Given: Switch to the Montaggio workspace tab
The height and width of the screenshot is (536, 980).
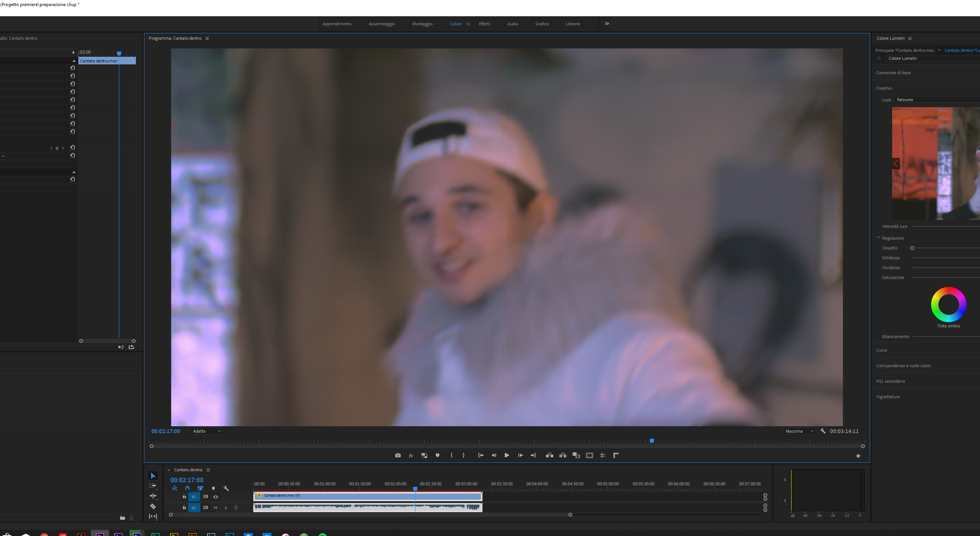Looking at the screenshot, I should pyautogui.click(x=422, y=24).
